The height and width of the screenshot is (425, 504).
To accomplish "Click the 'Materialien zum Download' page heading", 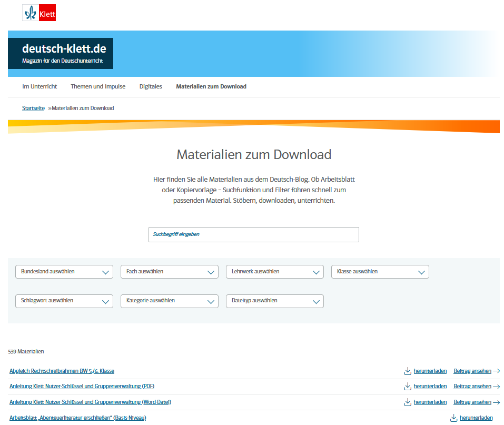I will pos(254,155).
